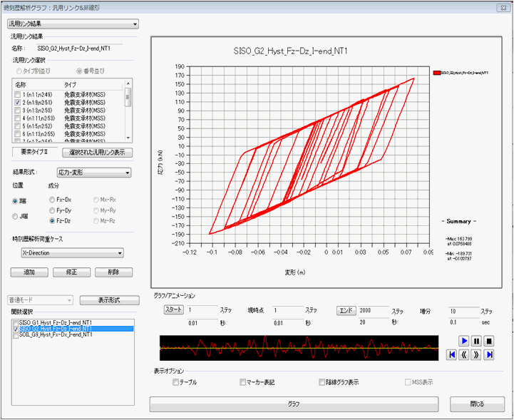The height and width of the screenshot is (420, 514).
Task: Click the red legend swatch
Action: click(x=437, y=73)
